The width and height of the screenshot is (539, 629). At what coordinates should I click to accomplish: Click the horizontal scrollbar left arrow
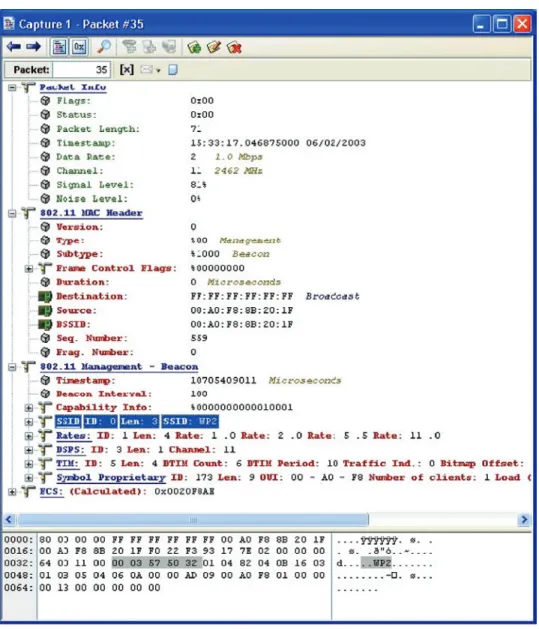click(x=9, y=520)
